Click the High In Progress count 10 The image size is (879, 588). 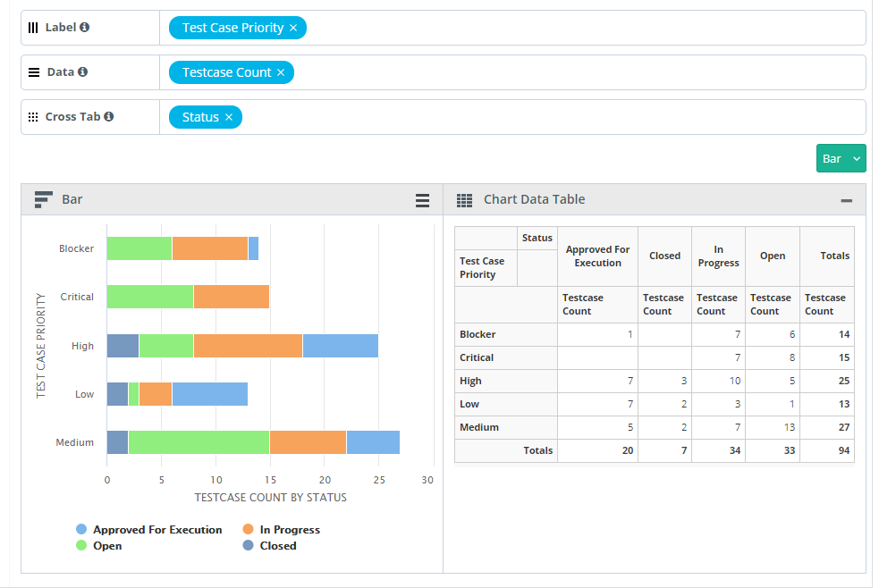[734, 381]
